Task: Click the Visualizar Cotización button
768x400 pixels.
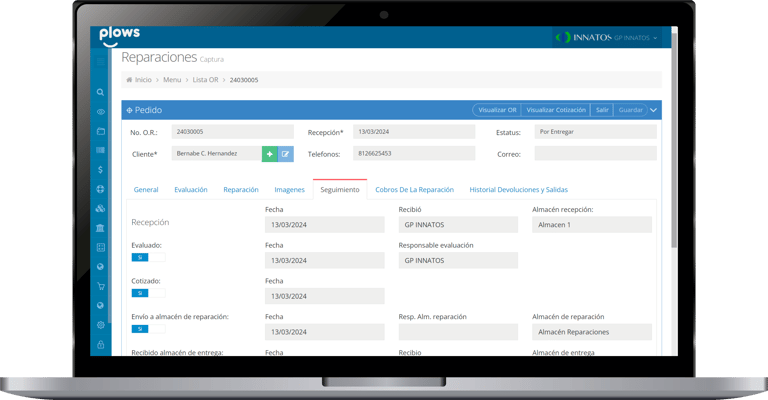Action: tap(556, 110)
